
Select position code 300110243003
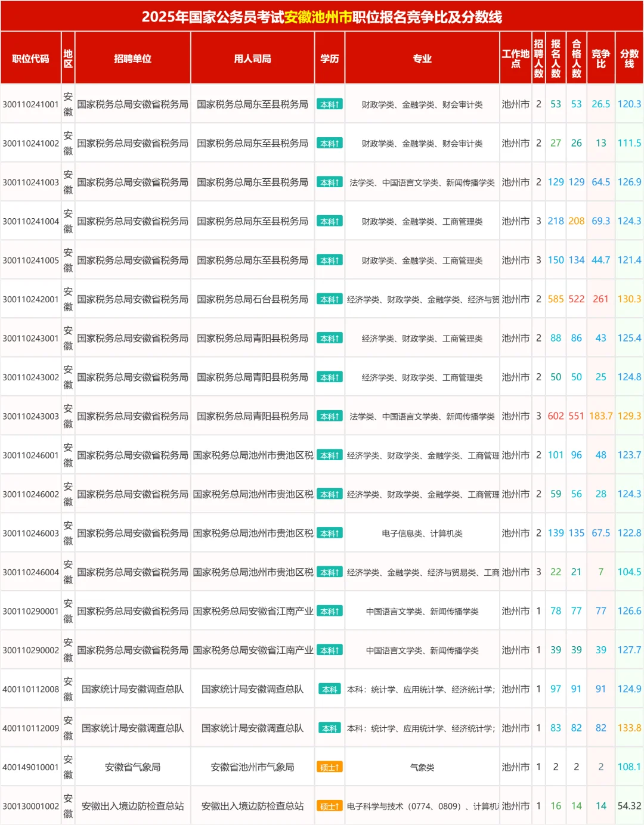point(30,416)
